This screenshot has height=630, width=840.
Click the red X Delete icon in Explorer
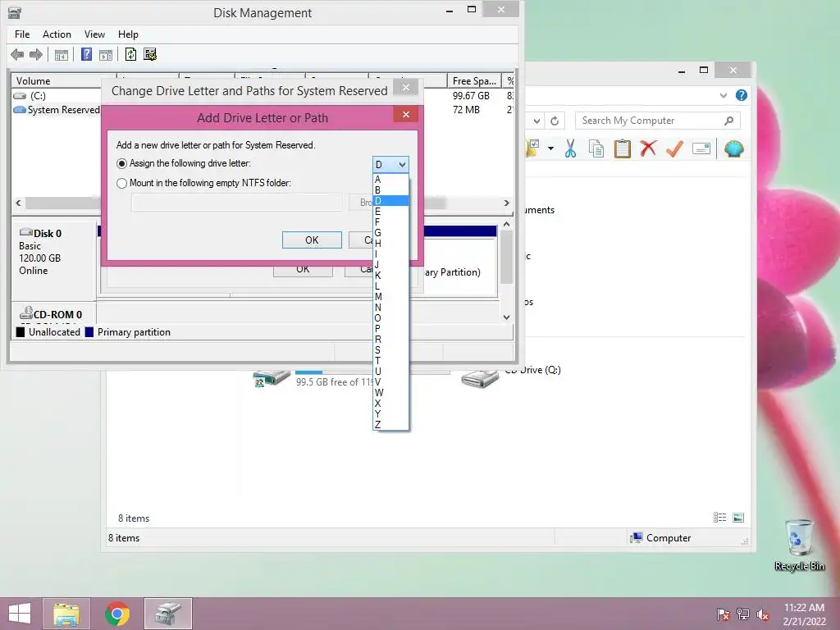click(x=648, y=148)
